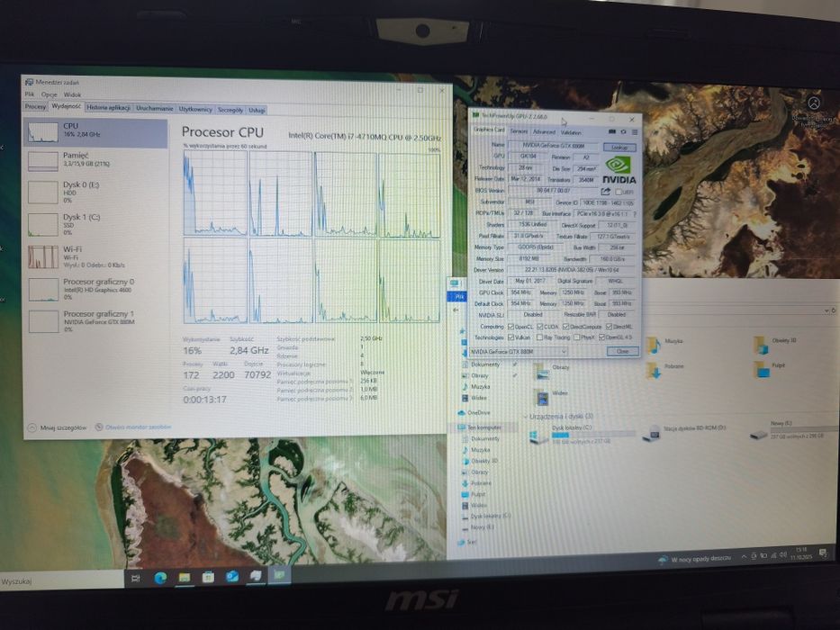Select the Wi-Fi graph thumbnail in Task Manager
The width and height of the screenshot is (840, 630).
point(43,257)
